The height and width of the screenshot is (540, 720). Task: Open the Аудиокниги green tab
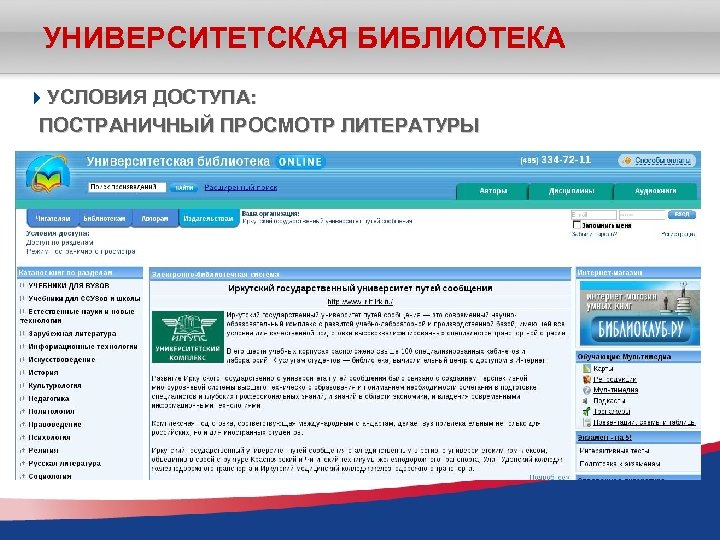point(656,191)
